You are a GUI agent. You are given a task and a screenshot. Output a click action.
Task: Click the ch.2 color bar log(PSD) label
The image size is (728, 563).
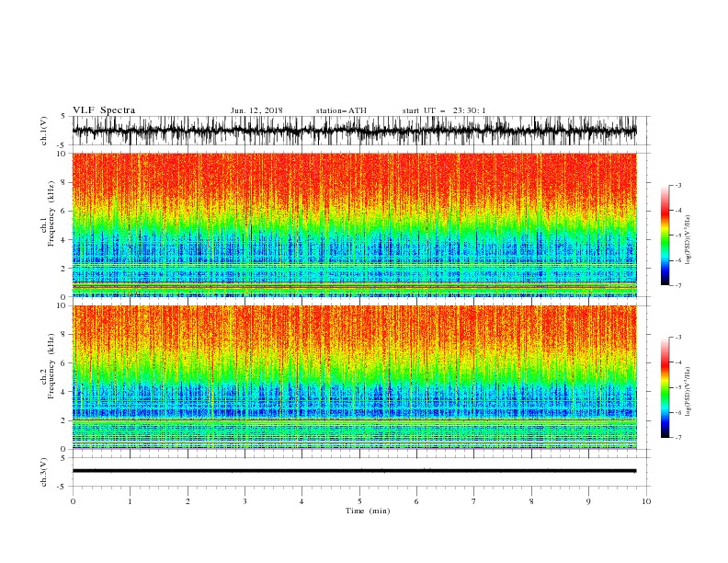pyautogui.click(x=688, y=391)
